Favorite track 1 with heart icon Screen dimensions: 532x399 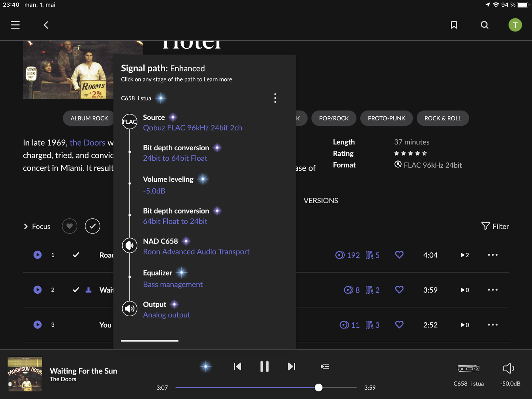pyautogui.click(x=399, y=255)
